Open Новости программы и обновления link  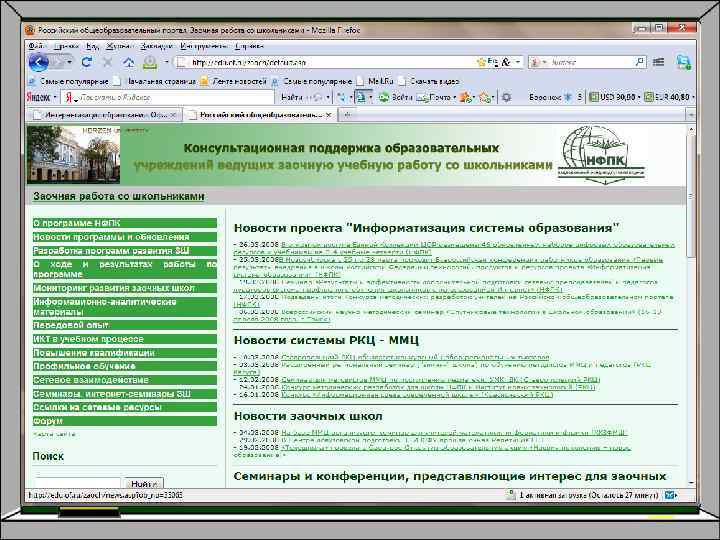pos(124,237)
